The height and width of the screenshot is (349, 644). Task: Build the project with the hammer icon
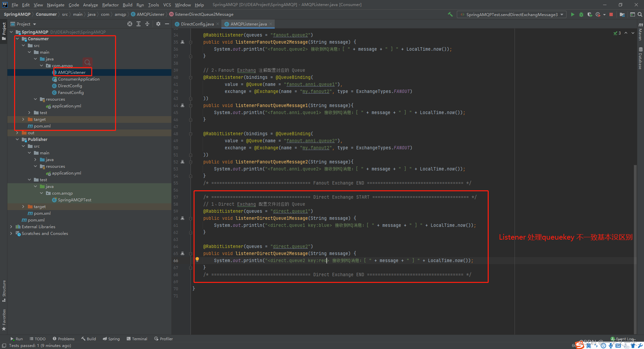pyautogui.click(x=450, y=14)
